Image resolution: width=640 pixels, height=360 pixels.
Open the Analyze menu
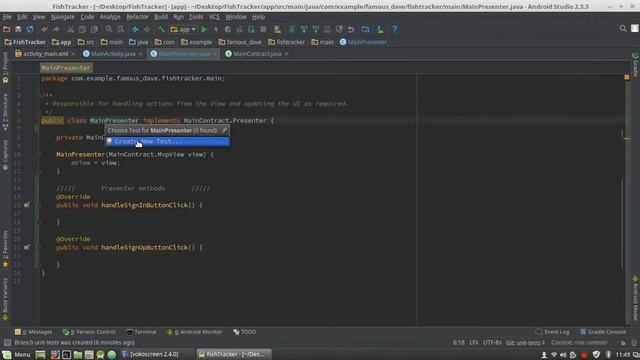pyautogui.click(x=110, y=17)
